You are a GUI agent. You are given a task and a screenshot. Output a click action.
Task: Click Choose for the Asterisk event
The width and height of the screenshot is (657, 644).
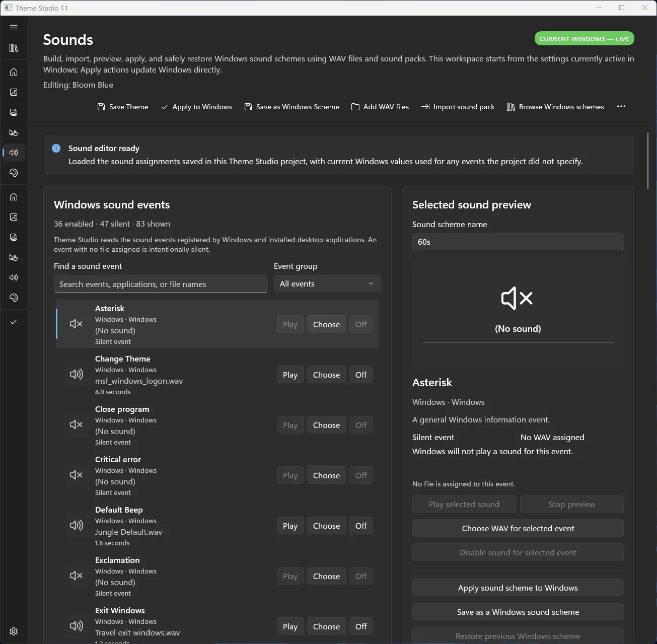click(x=326, y=324)
